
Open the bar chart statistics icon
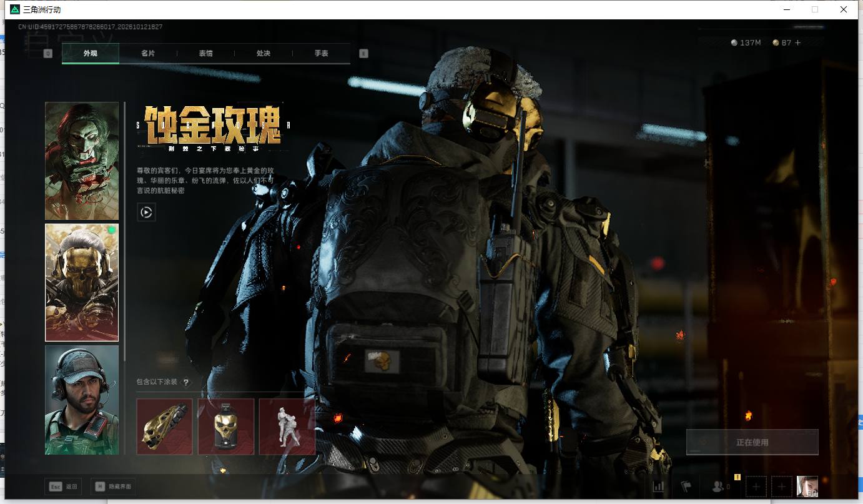pos(658,486)
